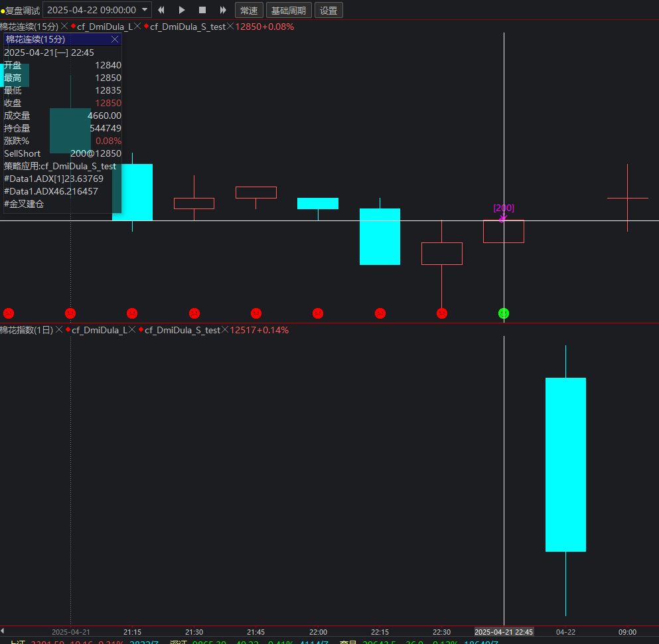Close the 棉花连续(15分) data info popup
The width and height of the screenshot is (659, 644).
pyautogui.click(x=115, y=40)
